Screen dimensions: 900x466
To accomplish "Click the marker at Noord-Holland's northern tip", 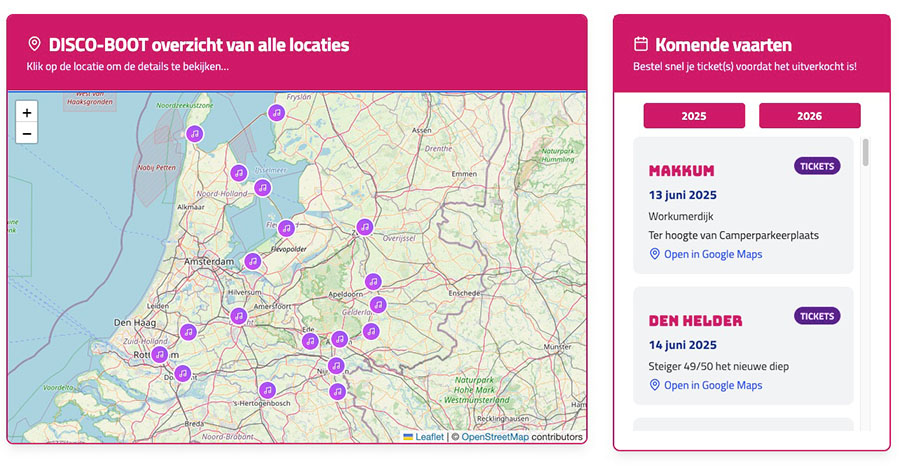I will pos(195,133).
